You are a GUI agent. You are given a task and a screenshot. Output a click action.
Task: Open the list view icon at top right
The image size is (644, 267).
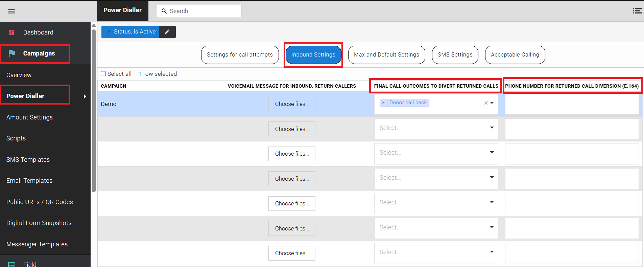[637, 11]
